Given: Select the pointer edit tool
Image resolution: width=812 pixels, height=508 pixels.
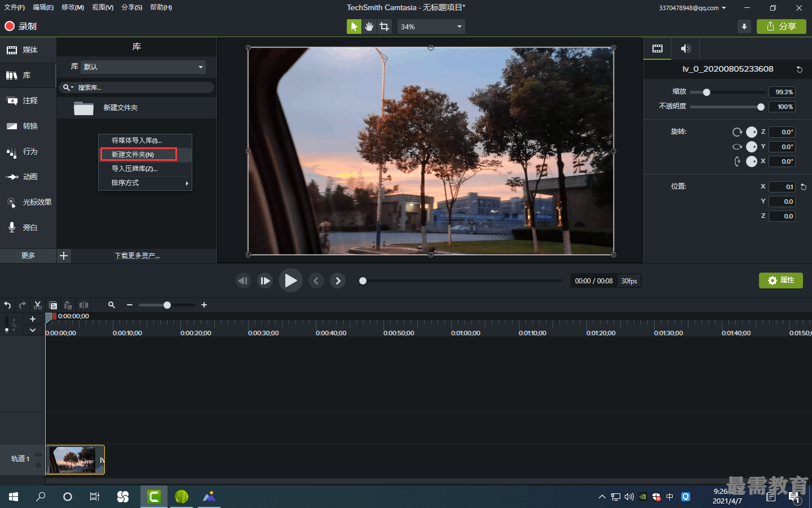Looking at the screenshot, I should [x=354, y=27].
